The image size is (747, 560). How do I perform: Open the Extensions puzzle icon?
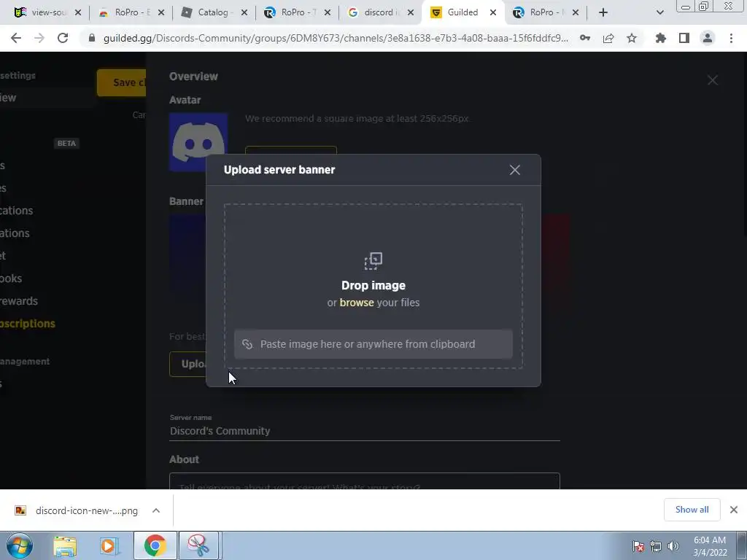[660, 38]
